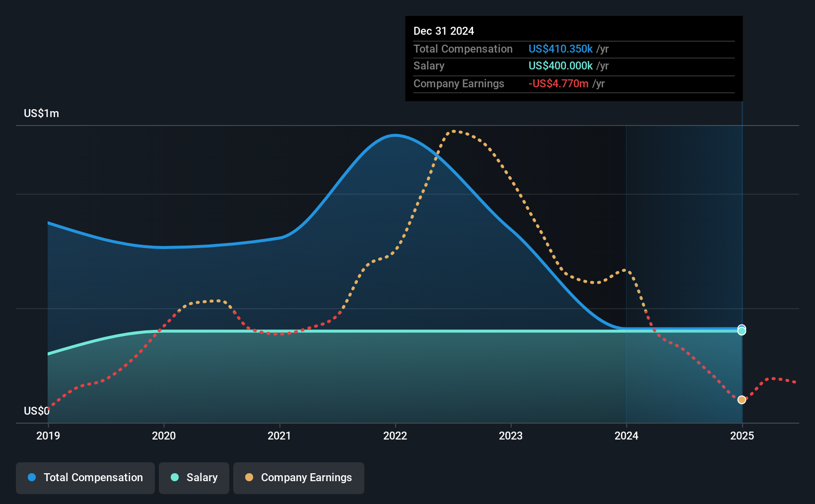Click the US$0 y-axis label

click(37, 411)
